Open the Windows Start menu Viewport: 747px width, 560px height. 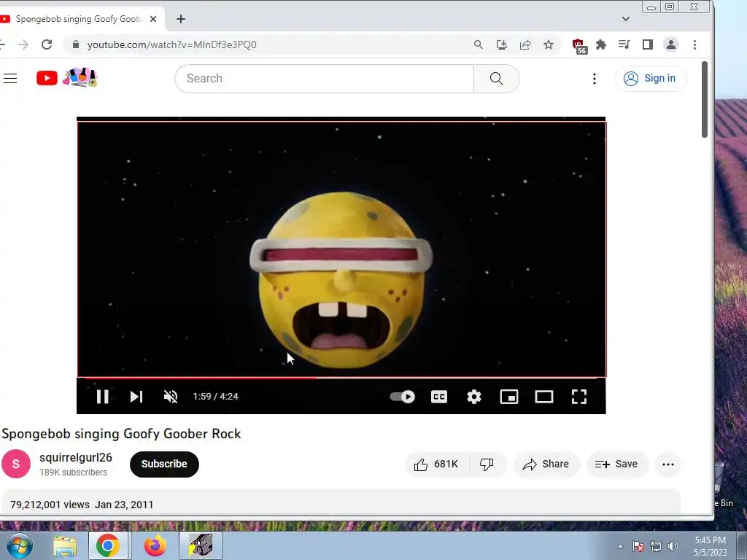coord(20,545)
